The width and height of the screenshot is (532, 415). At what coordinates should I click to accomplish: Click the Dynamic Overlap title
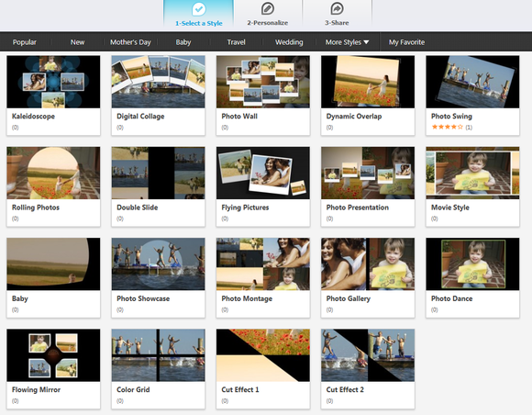point(354,117)
